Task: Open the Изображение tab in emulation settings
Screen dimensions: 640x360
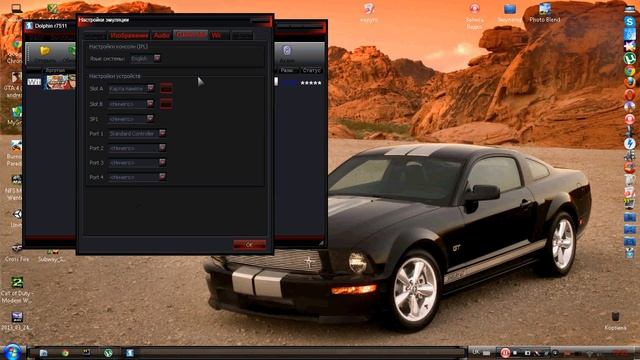Action: pyautogui.click(x=129, y=36)
